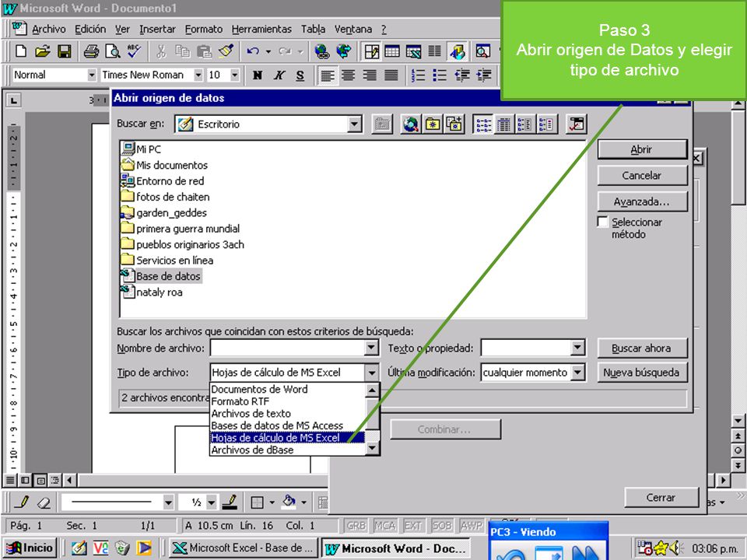
Task: Click the Cerrar button
Action: click(661, 498)
